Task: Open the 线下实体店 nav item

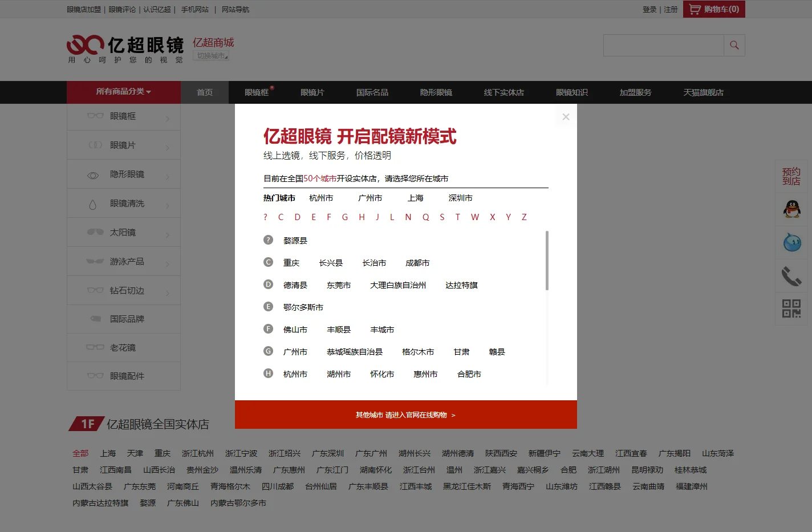Action: click(x=504, y=92)
